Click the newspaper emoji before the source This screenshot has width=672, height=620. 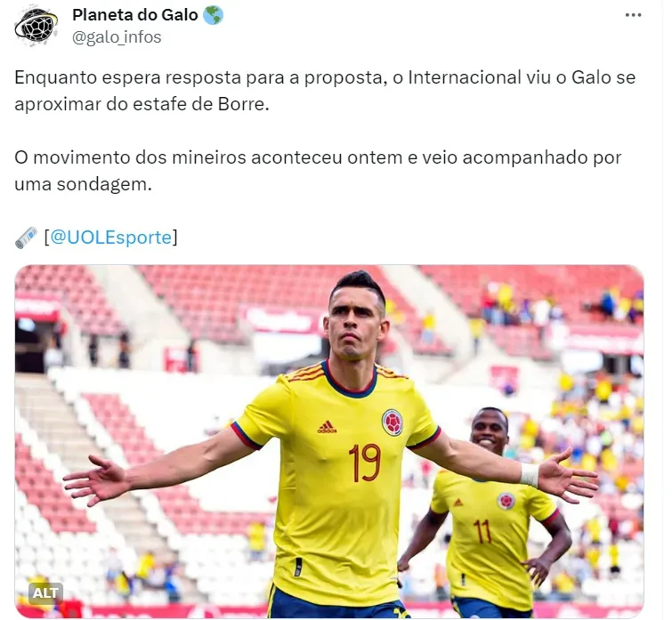(27, 238)
